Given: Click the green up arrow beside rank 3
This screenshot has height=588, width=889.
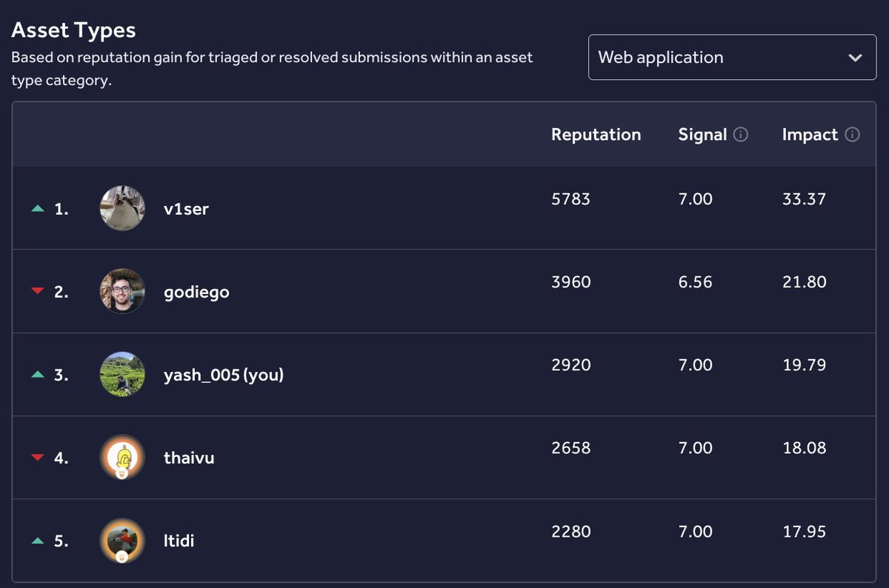Looking at the screenshot, I should pyautogui.click(x=38, y=375).
